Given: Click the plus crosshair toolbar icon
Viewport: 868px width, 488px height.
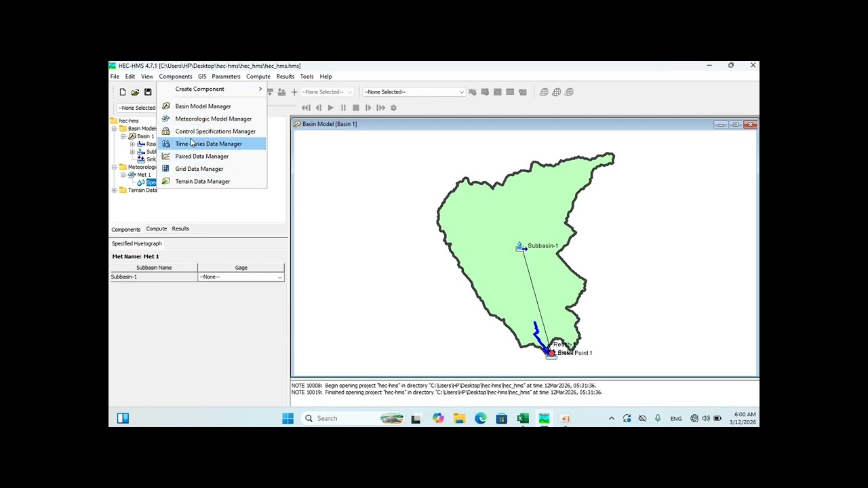Looking at the screenshot, I should pos(294,92).
